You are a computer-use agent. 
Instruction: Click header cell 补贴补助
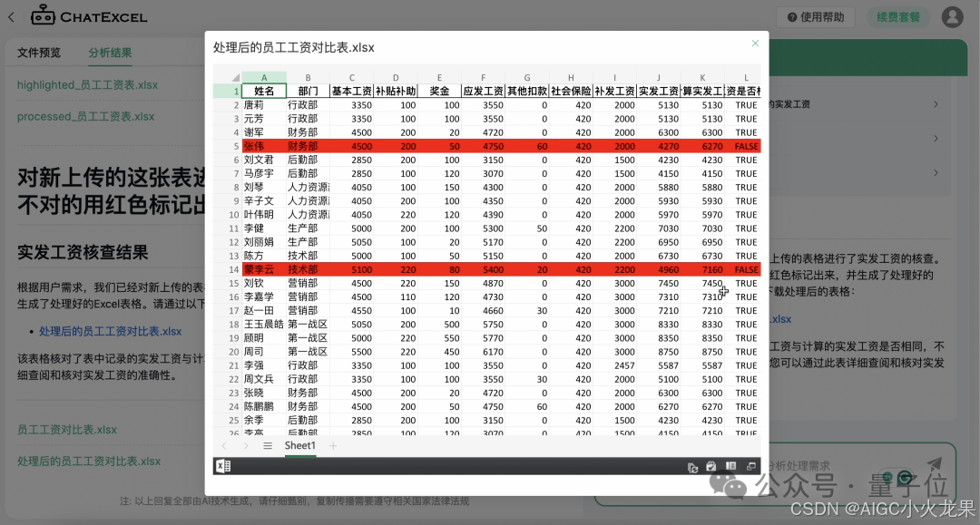(396, 92)
